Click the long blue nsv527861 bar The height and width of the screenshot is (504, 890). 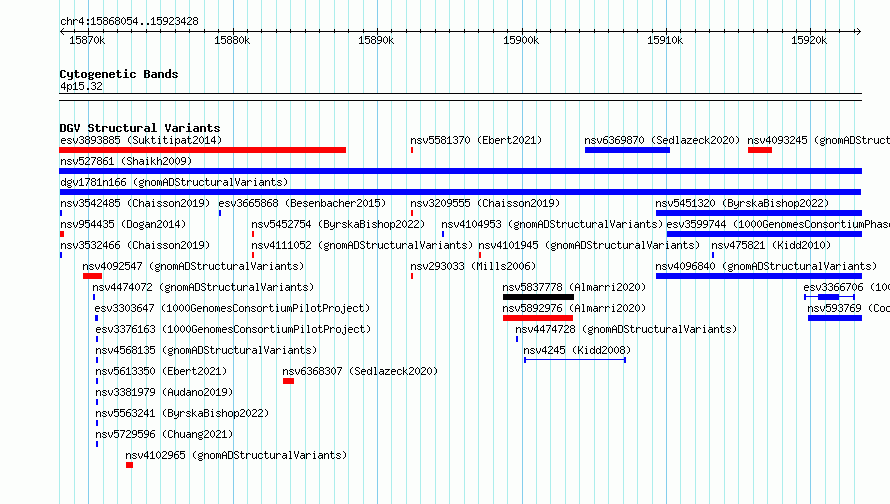click(460, 171)
